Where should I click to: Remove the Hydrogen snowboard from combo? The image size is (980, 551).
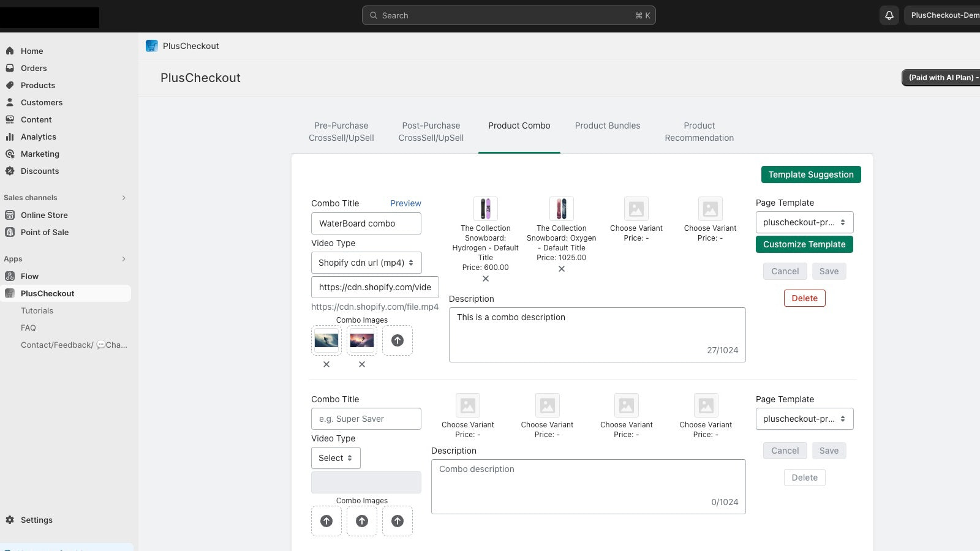point(486,279)
